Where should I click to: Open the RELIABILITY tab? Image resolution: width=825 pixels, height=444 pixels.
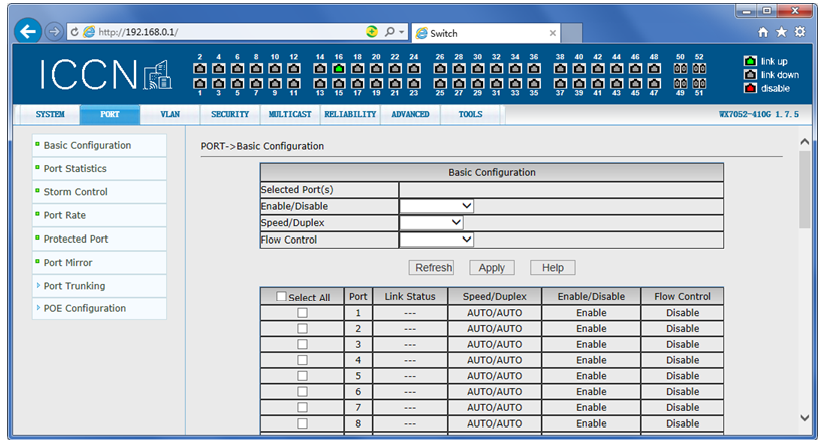click(350, 114)
